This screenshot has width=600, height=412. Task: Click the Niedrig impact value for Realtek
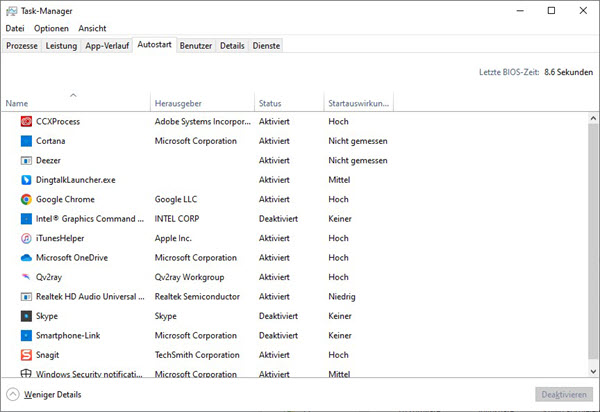[342, 296]
